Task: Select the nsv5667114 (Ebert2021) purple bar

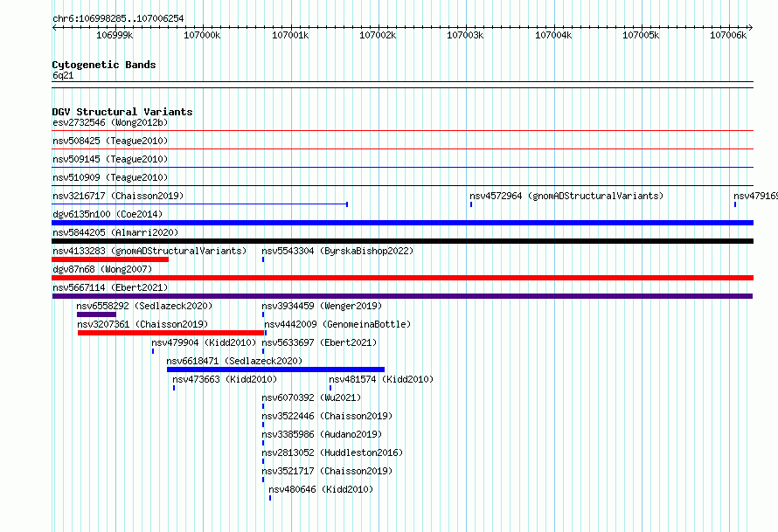Action: (402, 296)
